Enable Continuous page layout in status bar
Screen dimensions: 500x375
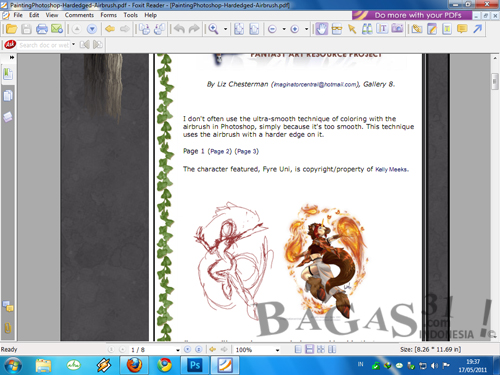pos(309,349)
